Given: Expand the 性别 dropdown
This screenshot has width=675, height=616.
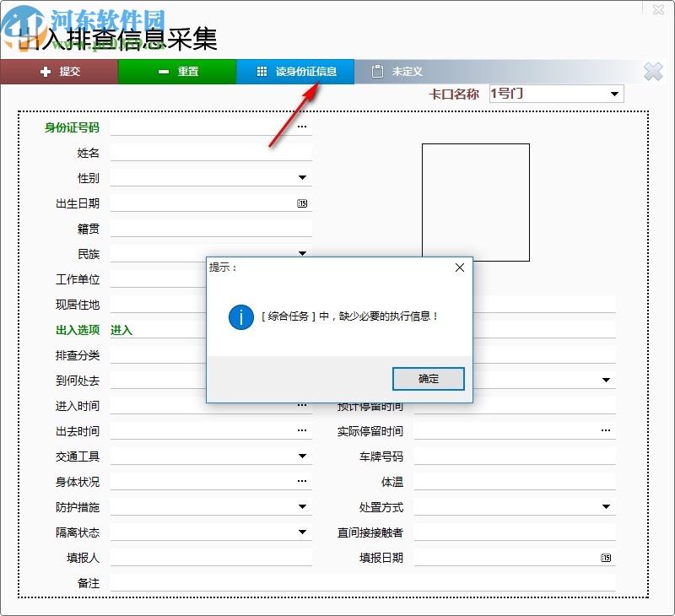Looking at the screenshot, I should coord(301,177).
